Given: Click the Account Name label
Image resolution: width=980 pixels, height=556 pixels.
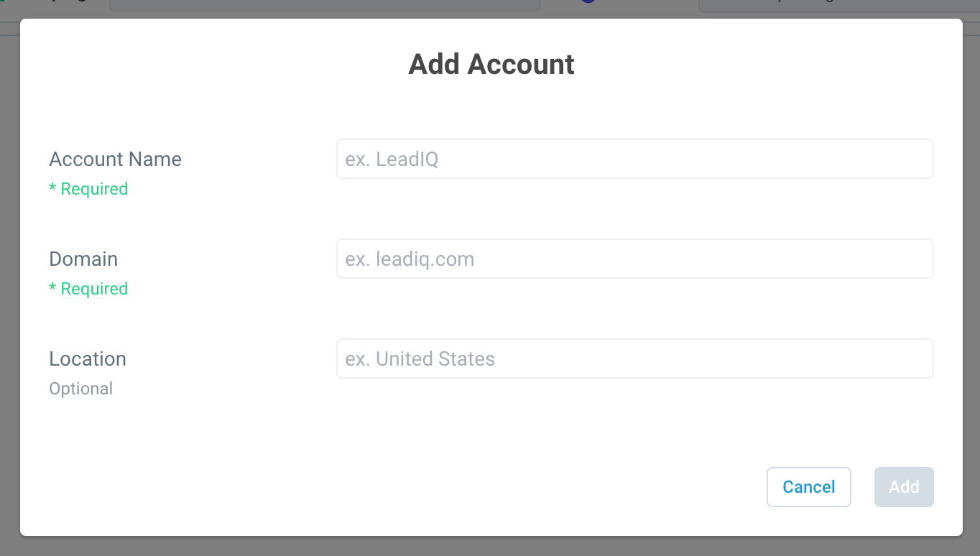Looking at the screenshot, I should click(115, 159).
